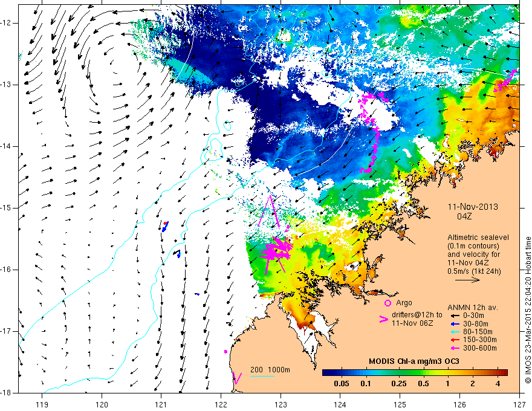Click the 'ANMN 12h av.' legend heading
This screenshot has height=411, width=532.
click(x=473, y=308)
